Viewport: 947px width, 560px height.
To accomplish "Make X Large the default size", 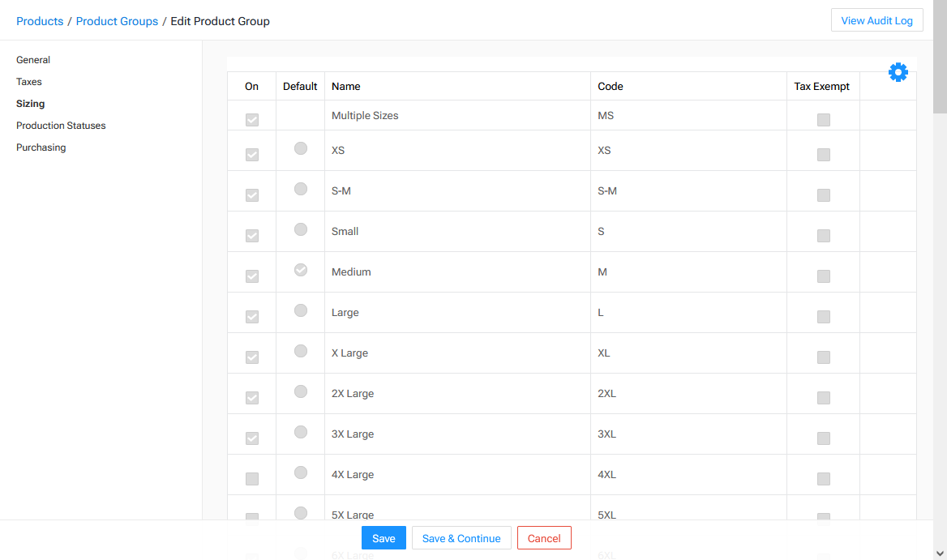I will point(301,351).
